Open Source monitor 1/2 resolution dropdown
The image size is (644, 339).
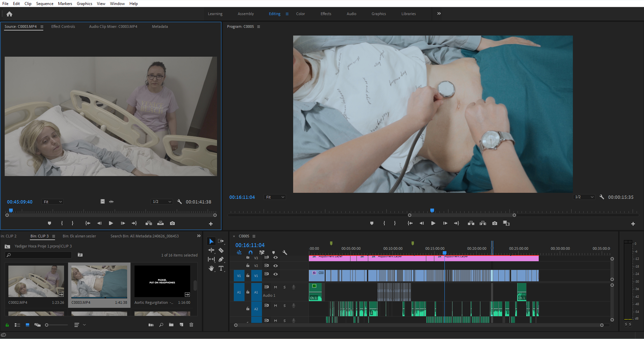(162, 202)
